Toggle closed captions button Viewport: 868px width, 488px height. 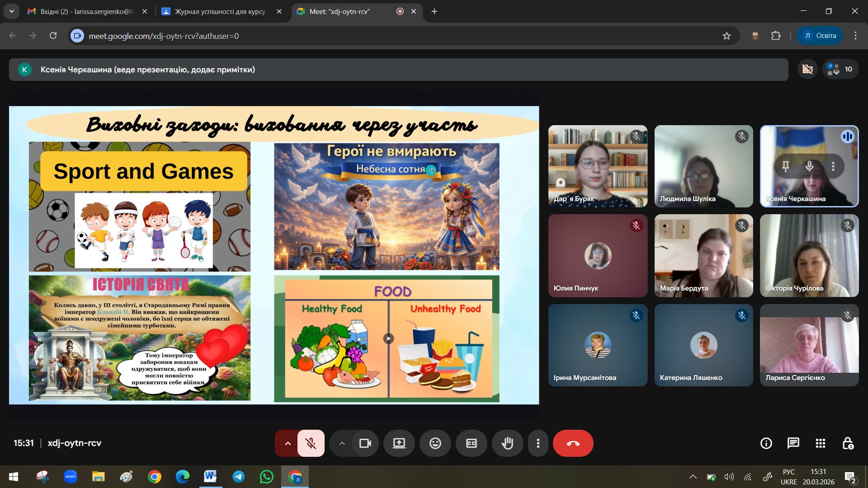click(x=471, y=443)
